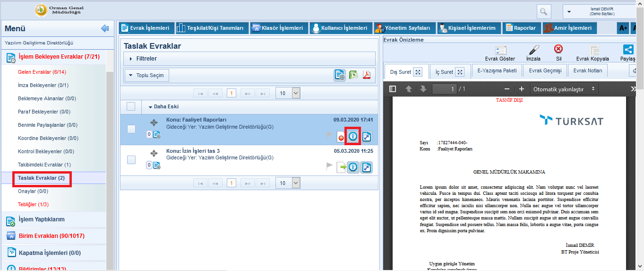Screen dimensions: 644x271
Task: Open the Raporlar menu
Action: tap(521, 28)
